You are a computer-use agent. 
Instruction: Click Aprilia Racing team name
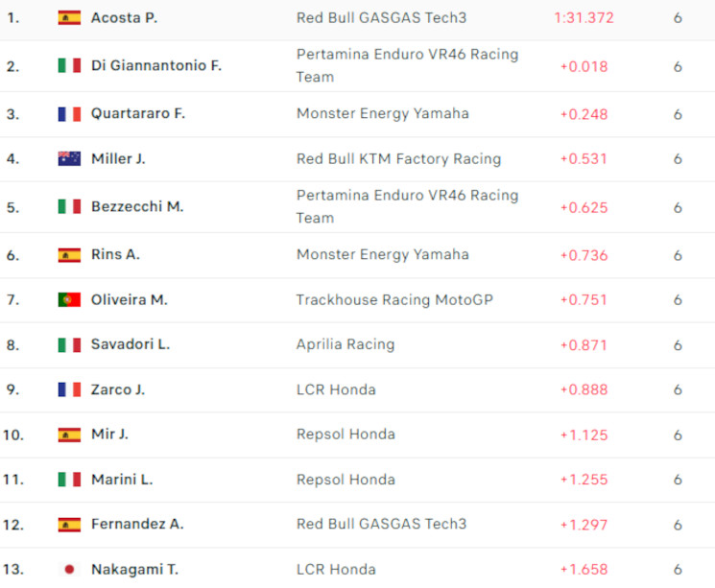346,344
